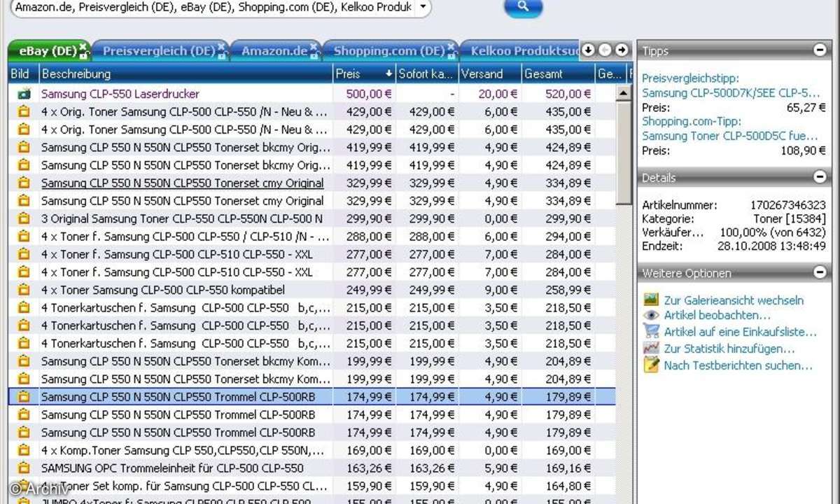Viewport: 840px width, 504px height.
Task: Click the Endzeit value 28.10.2008 13:48:49
Action: [771, 246]
